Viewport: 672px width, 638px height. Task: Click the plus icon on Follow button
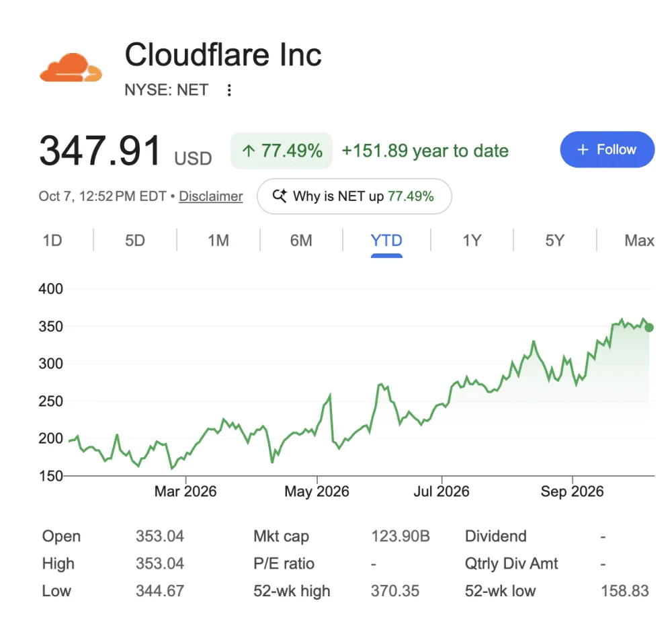point(583,149)
